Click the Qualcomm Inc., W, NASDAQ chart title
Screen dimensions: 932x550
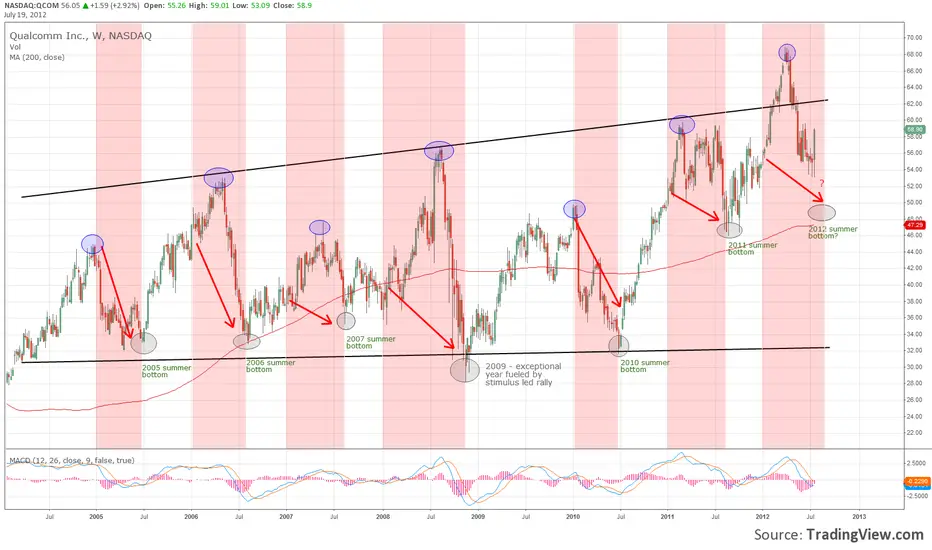pyautogui.click(x=81, y=36)
